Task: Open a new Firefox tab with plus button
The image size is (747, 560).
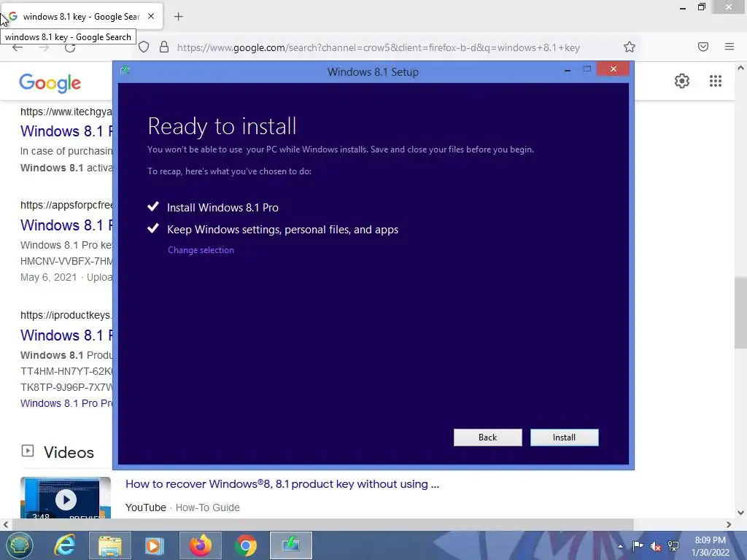Action: tap(178, 17)
